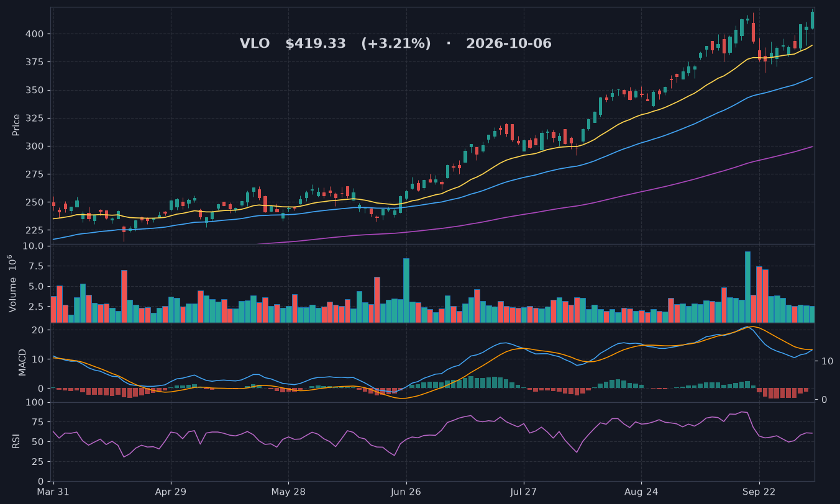Click the 375 price tick label

pyautogui.click(x=35, y=62)
